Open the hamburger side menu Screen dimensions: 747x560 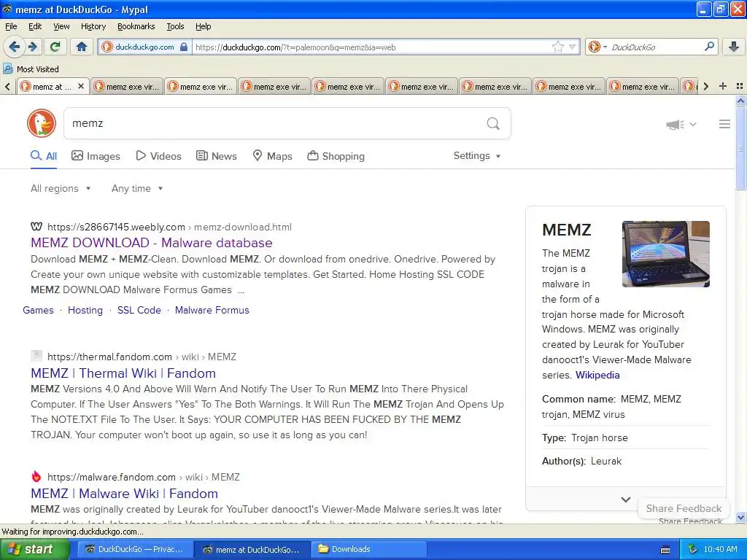pyautogui.click(x=724, y=124)
